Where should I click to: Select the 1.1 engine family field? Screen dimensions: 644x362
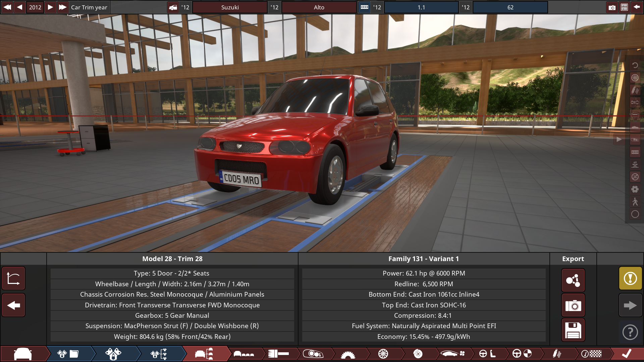421,7
